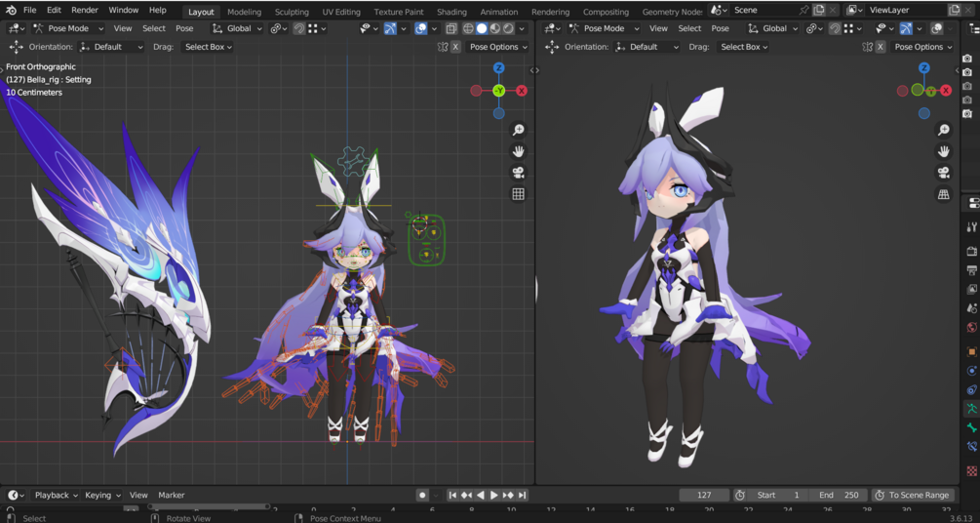Switch to the Shading workspace tab
Screen dimensions: 980x523
point(451,12)
